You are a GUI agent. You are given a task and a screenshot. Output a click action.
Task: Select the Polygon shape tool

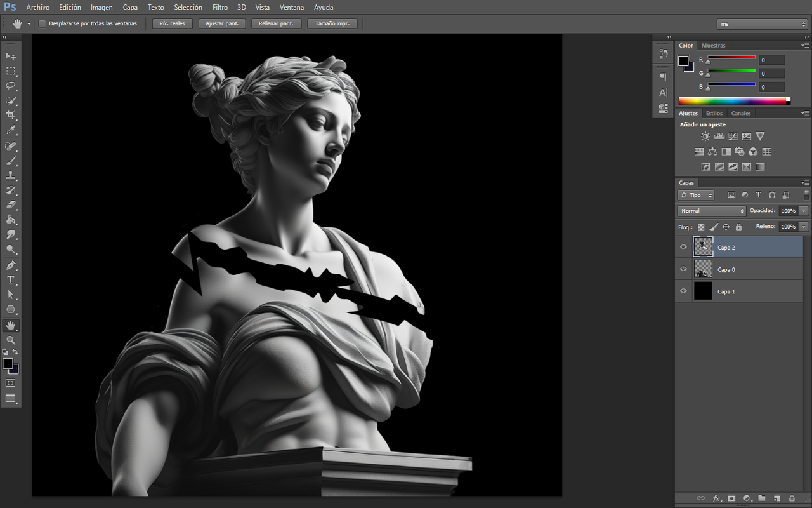[x=11, y=309]
